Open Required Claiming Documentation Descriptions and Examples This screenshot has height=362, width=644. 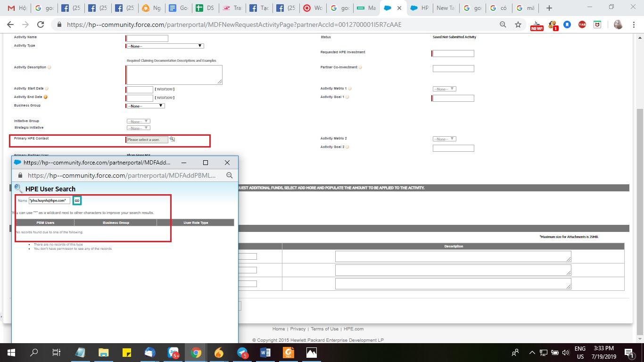click(x=172, y=61)
